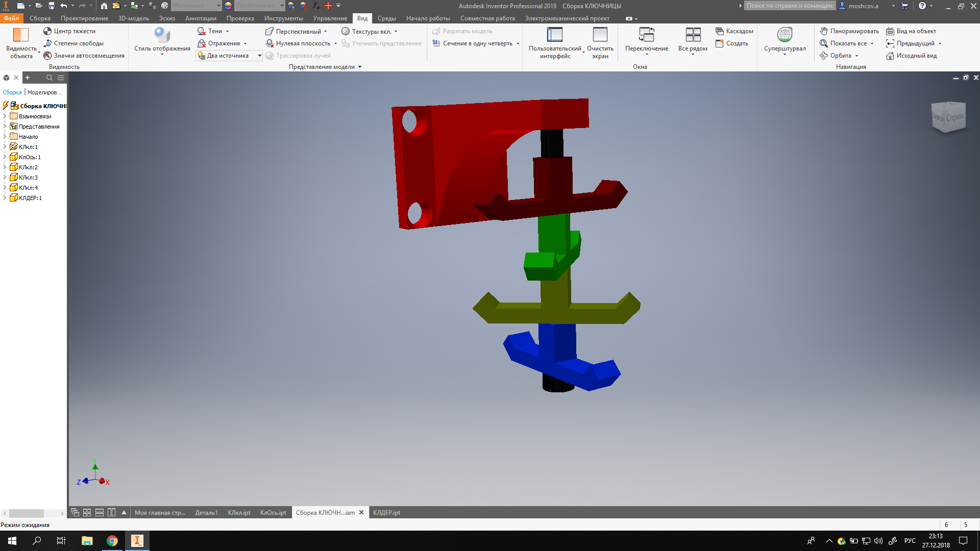Open the SteeringWheels (Суперштурвал) tool
This screenshot has width=980, height=551.
(x=785, y=35)
